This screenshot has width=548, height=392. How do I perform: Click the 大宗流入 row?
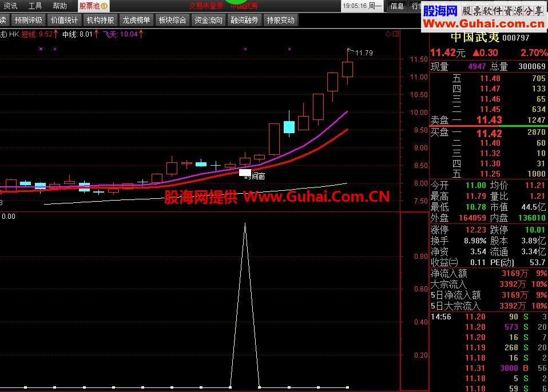pos(489,284)
